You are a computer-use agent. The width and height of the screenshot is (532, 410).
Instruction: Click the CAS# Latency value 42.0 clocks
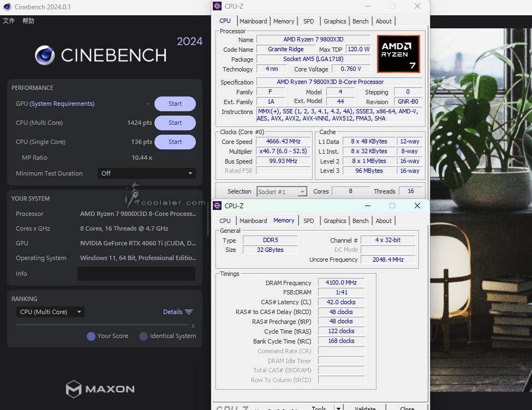coord(341,302)
